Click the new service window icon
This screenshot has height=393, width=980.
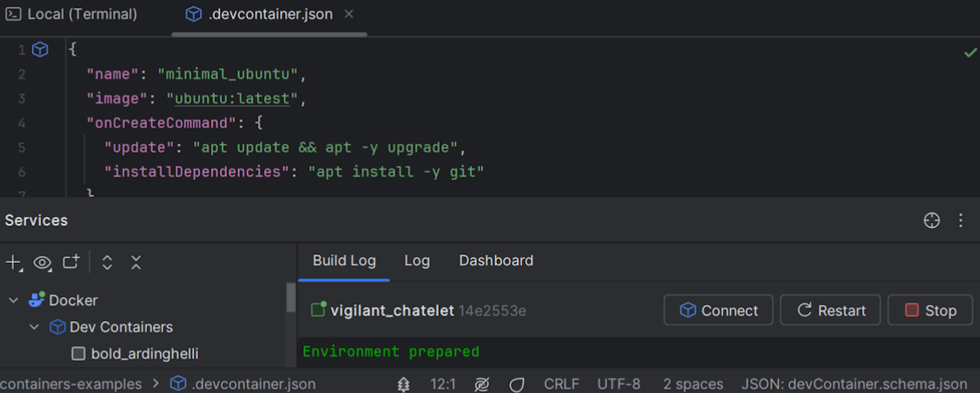pos(71,262)
